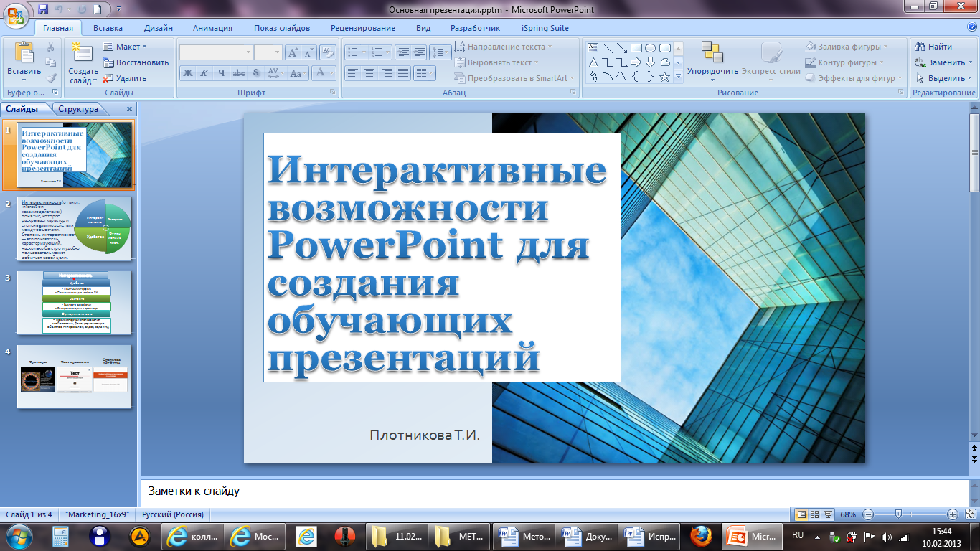Click Русский (Россия) language in status bar
Image resolution: width=980 pixels, height=551 pixels.
pyautogui.click(x=173, y=514)
